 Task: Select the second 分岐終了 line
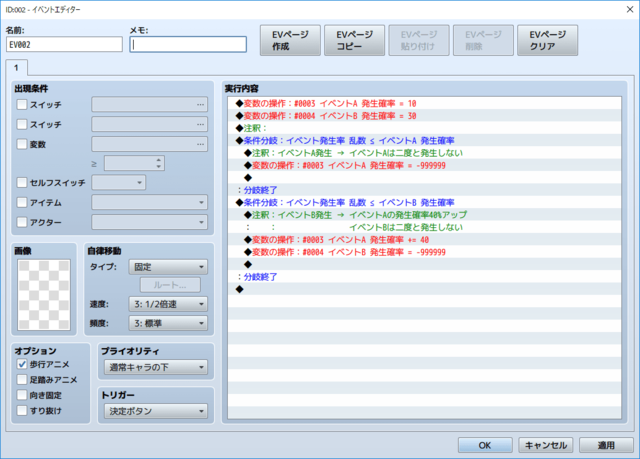(424, 277)
